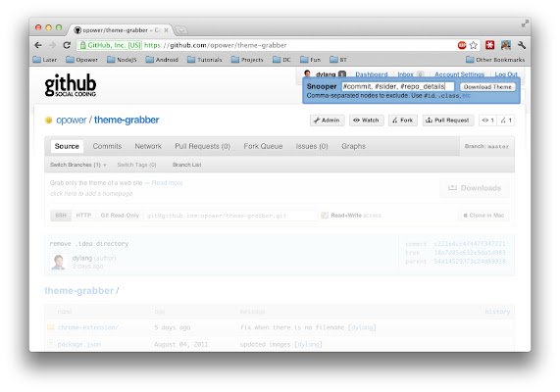Open the Other Bookmarks folder
Image resolution: width=560 pixels, height=392 pixels.
tap(495, 60)
